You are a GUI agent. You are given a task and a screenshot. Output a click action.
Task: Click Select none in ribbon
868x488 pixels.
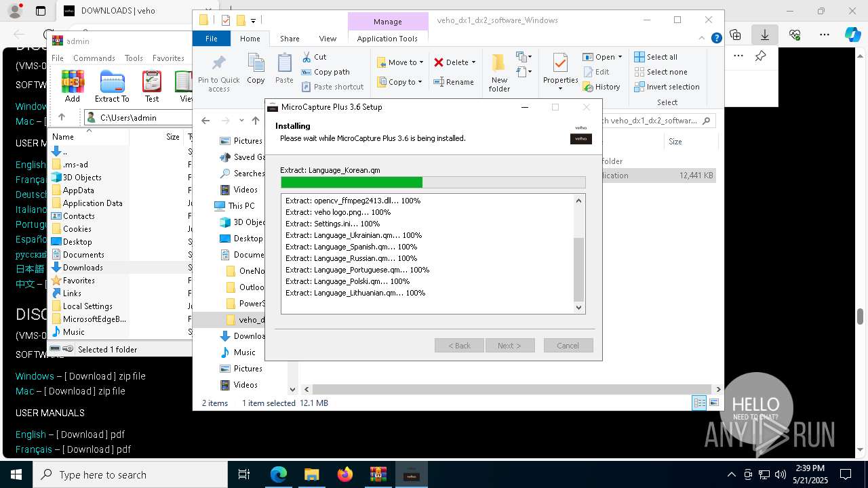pyautogui.click(x=660, y=72)
